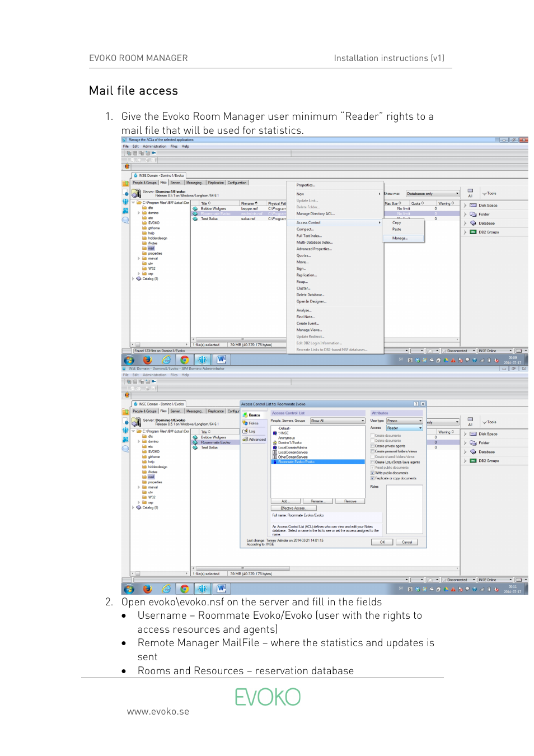Toggle Create shared folders/views checkbox
534x756 pixels.
point(372,457)
